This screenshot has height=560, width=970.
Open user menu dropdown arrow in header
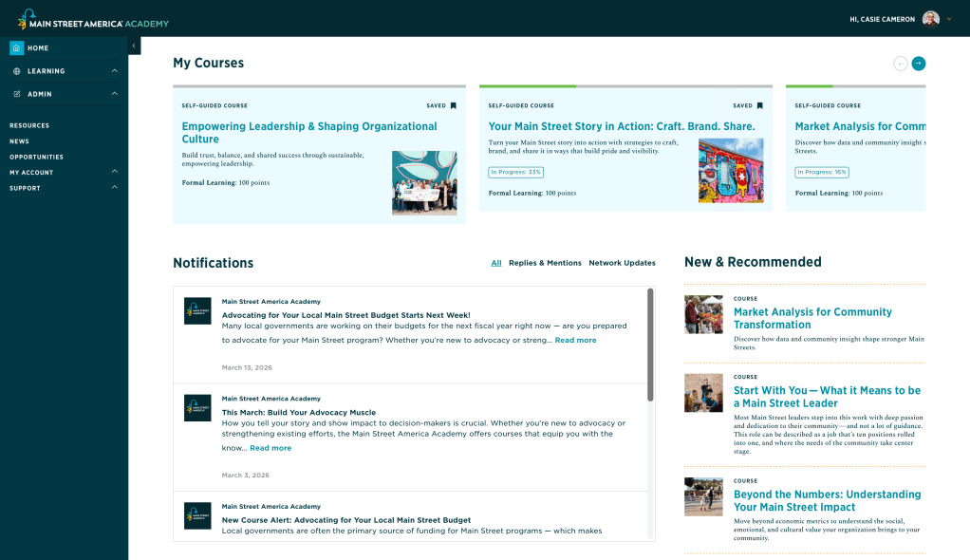(948, 19)
